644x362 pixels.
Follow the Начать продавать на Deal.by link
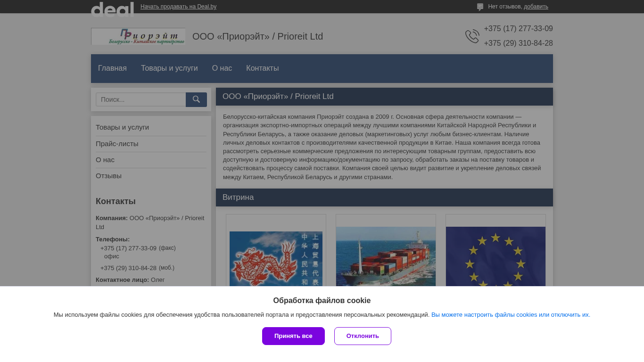(x=178, y=7)
